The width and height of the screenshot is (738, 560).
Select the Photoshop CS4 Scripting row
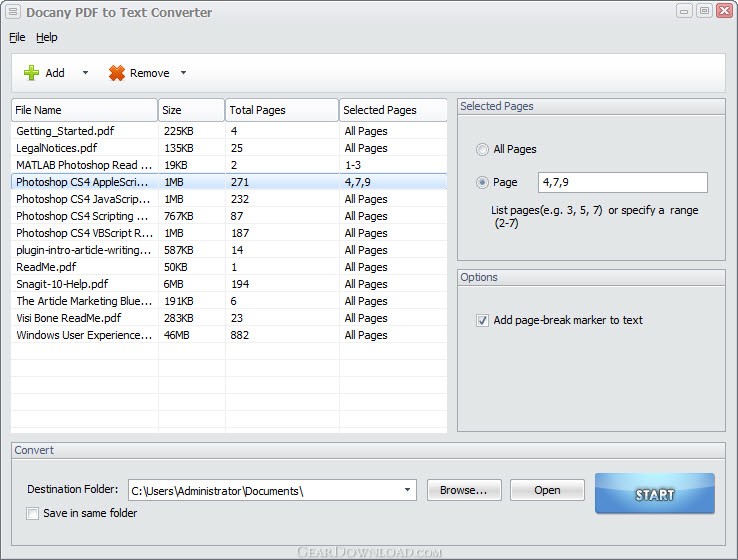click(x=229, y=216)
